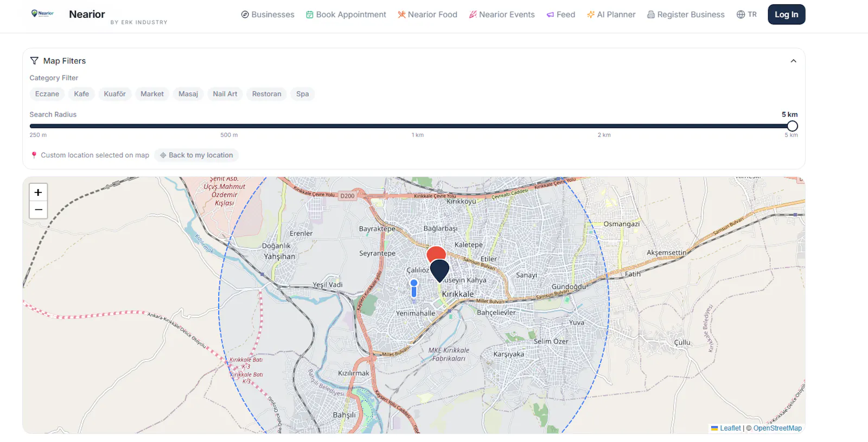This screenshot has width=868, height=442.
Task: Open Nearior Events section
Action: (x=502, y=15)
